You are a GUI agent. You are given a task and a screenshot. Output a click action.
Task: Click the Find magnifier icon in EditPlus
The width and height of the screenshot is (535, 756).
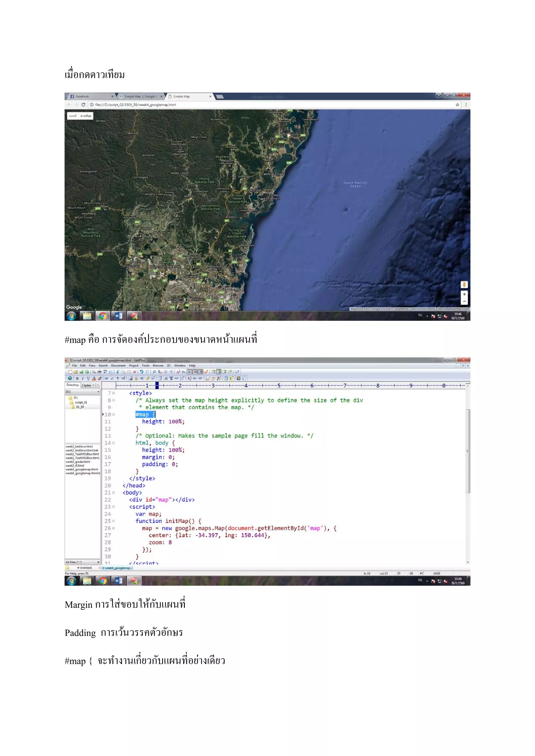154,372
